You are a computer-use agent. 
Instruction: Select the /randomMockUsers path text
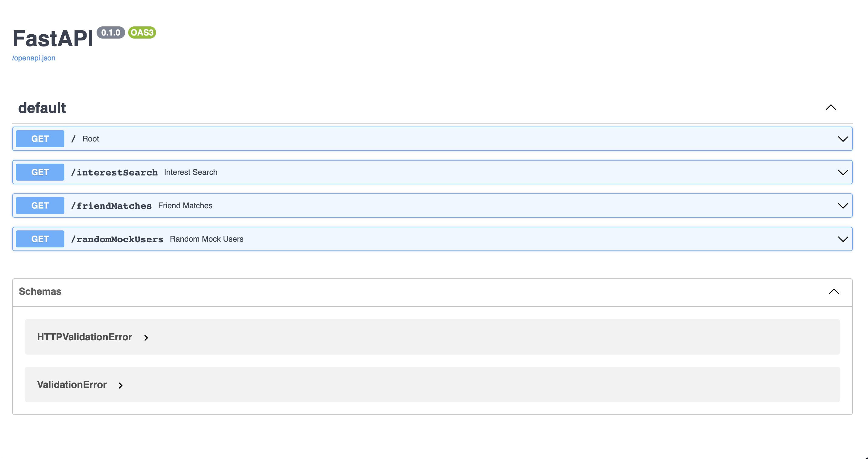pos(117,239)
